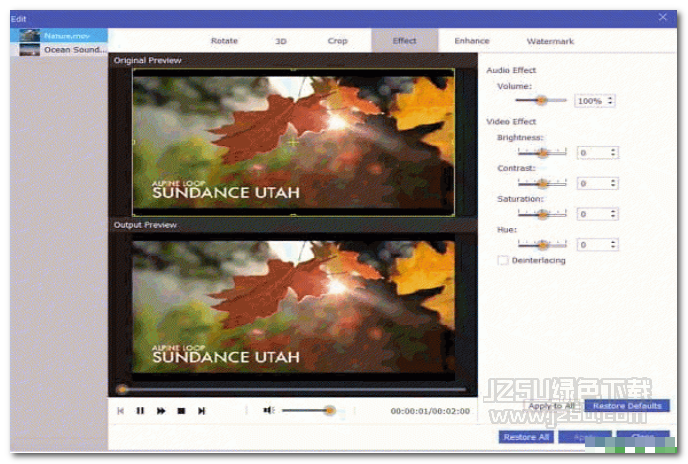The width and height of the screenshot is (688, 464).
Task: Click the Brightness value stepper arrows
Action: [x=613, y=152]
